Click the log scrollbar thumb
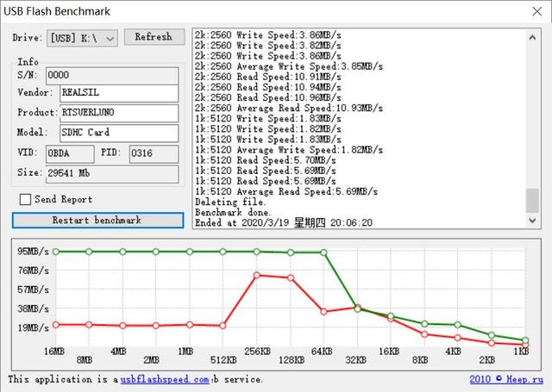This screenshot has width=552, height=392. (533, 200)
